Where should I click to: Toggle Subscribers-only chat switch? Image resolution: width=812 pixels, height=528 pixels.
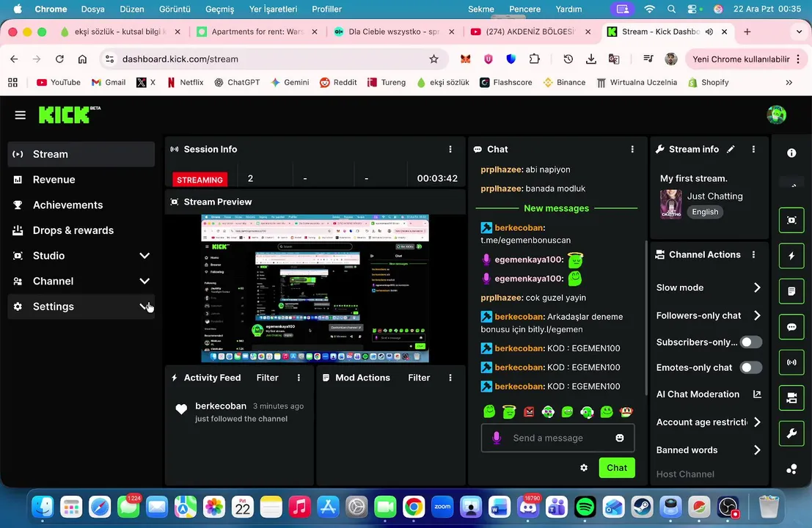click(750, 342)
